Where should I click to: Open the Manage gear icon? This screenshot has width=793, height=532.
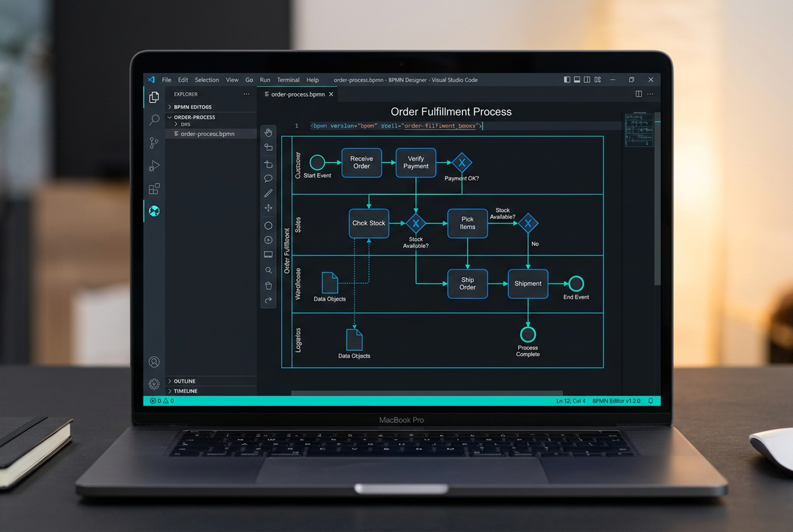[x=154, y=384]
